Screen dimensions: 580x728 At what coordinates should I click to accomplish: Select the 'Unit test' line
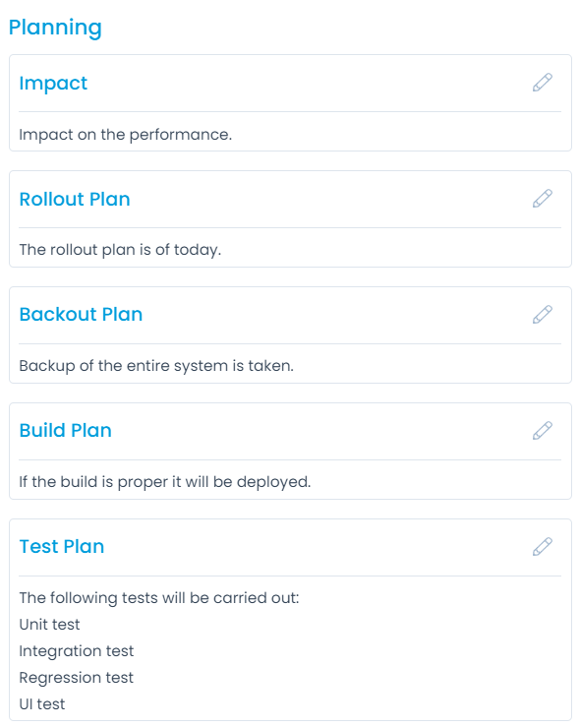point(49,625)
